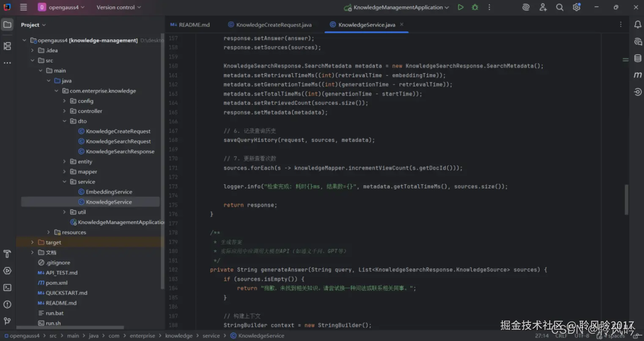Expand the target folder in project tree
644x341 pixels.
pyautogui.click(x=32, y=243)
